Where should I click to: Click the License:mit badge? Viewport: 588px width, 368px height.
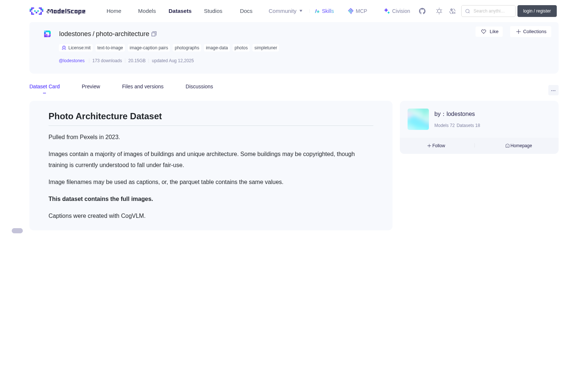point(76,48)
